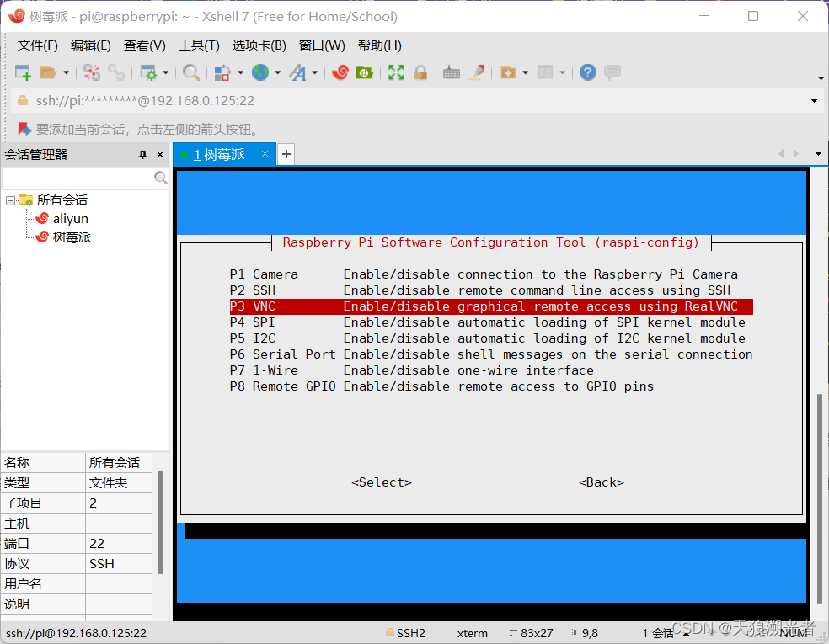Select the 树莓派 session in tree
Image resolution: width=829 pixels, height=644 pixels.
72,237
